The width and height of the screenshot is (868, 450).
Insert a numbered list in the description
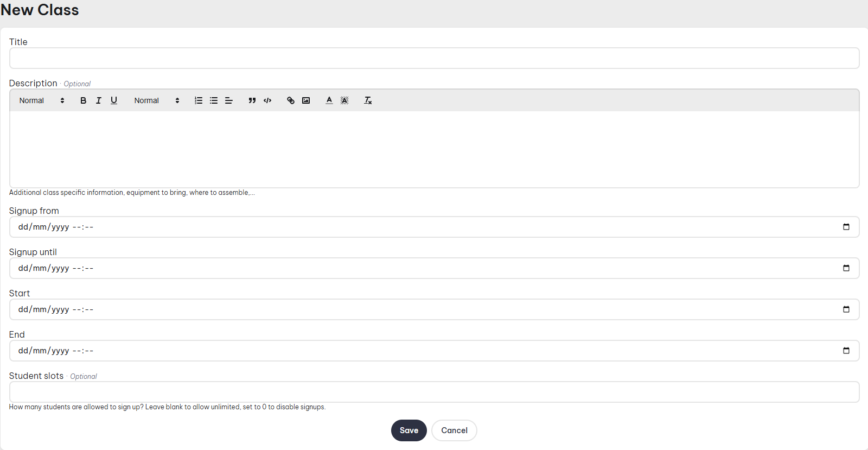click(x=199, y=100)
